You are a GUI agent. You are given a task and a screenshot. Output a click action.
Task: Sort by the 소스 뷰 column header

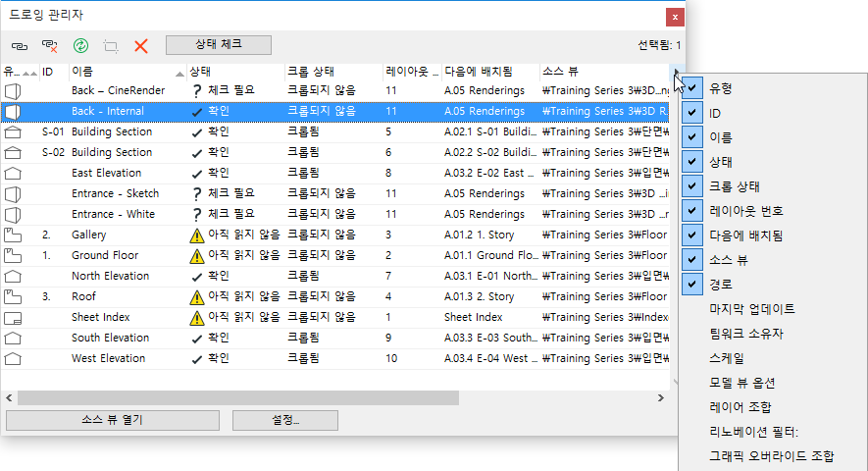point(604,72)
